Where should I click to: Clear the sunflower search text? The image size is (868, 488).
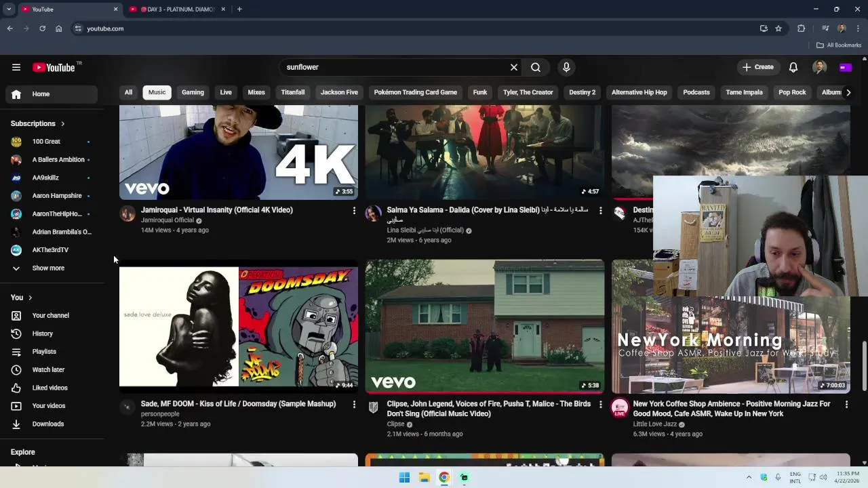coord(514,67)
